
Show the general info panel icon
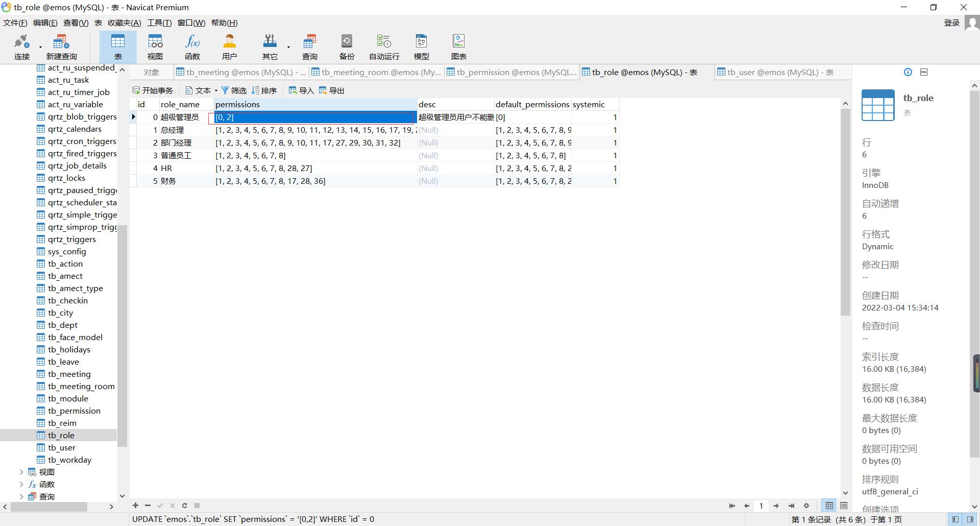tap(908, 72)
